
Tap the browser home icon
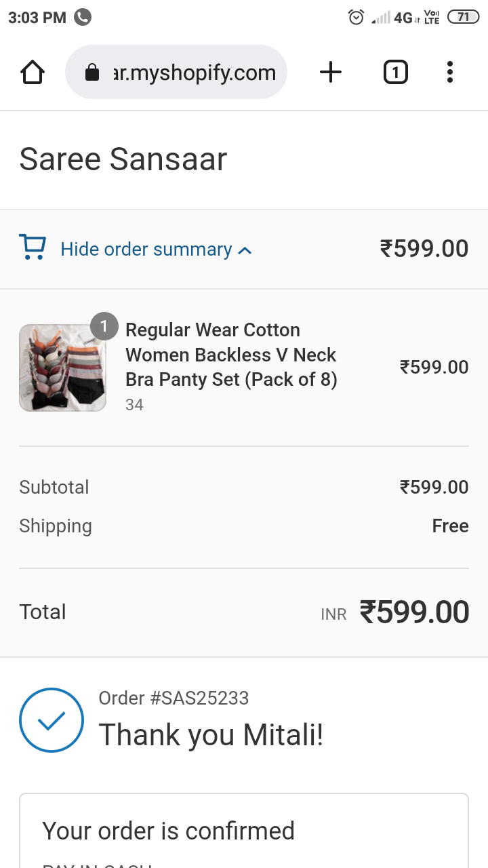pyautogui.click(x=33, y=73)
